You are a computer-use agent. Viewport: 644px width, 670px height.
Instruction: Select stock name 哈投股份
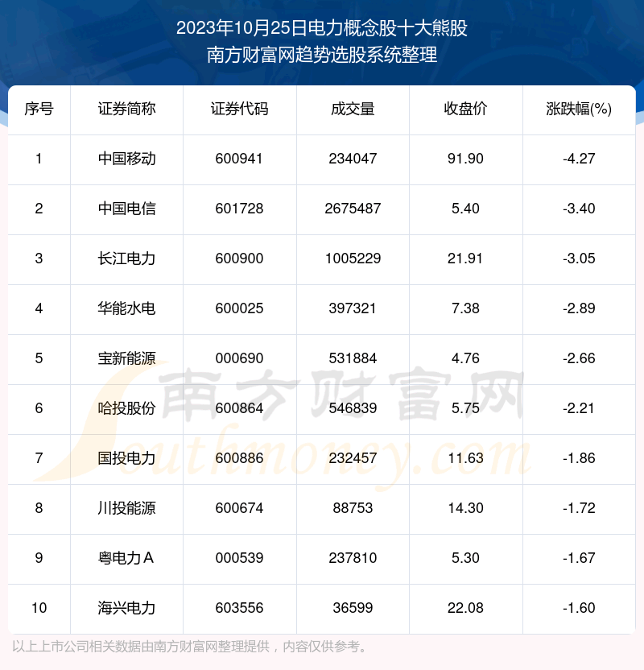click(127, 408)
